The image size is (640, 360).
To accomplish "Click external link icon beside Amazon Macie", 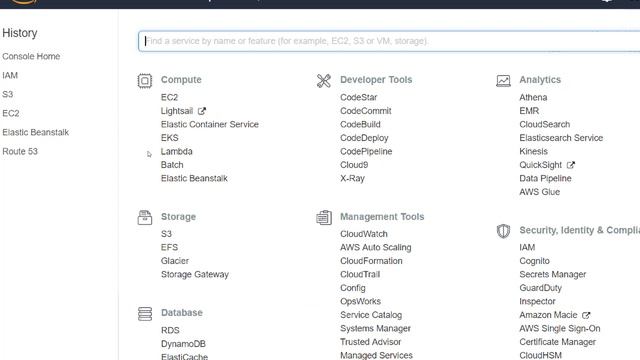I will pyautogui.click(x=586, y=315).
